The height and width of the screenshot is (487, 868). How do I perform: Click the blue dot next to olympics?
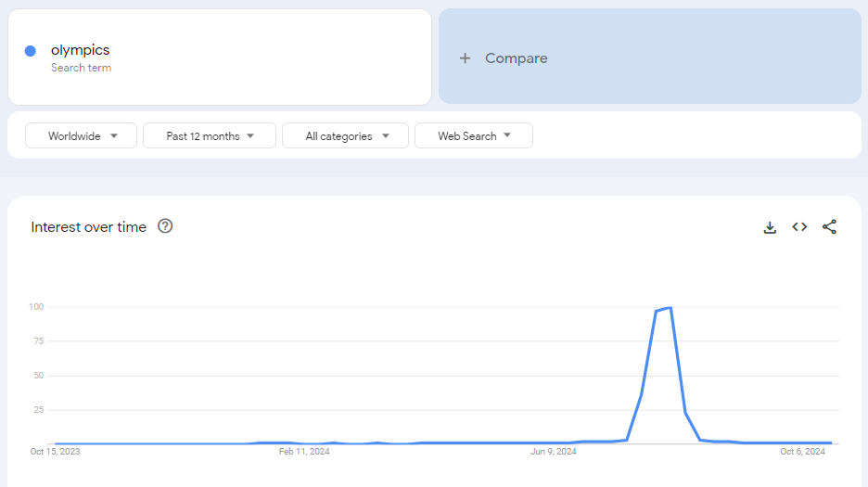click(x=31, y=51)
